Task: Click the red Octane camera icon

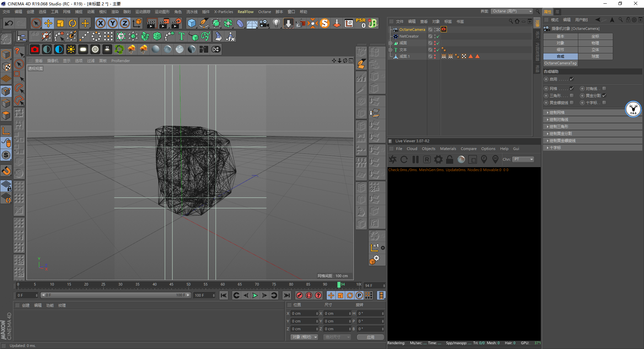Action: point(35,50)
